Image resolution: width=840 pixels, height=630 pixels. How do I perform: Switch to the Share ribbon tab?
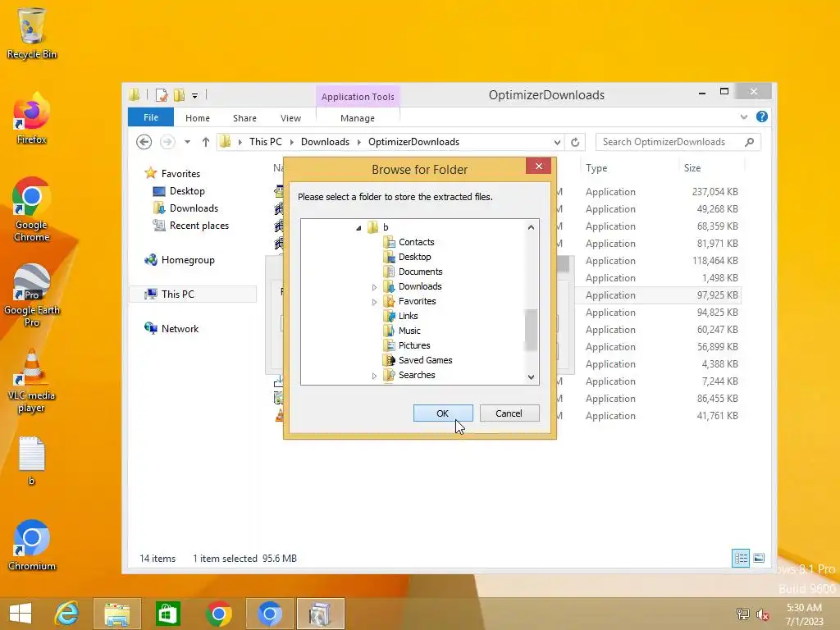point(244,118)
